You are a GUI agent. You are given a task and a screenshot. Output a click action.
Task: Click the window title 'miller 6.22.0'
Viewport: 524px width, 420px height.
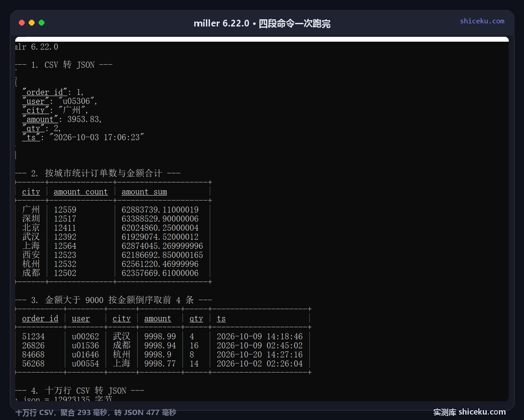(x=221, y=23)
